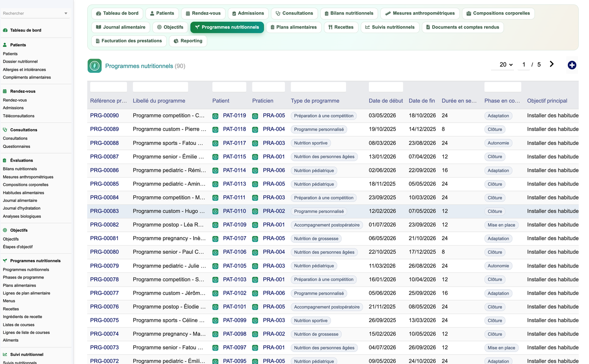Sort by Objectif principal column header

click(547, 101)
